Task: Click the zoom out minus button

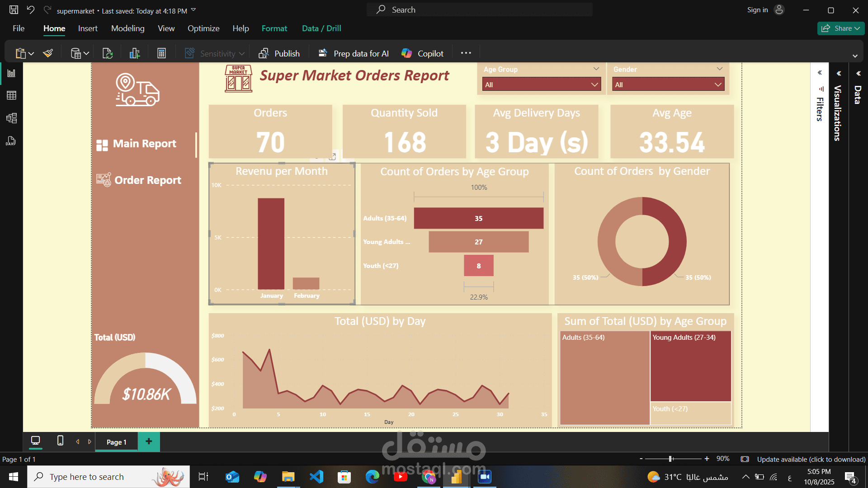Action: [641, 459]
